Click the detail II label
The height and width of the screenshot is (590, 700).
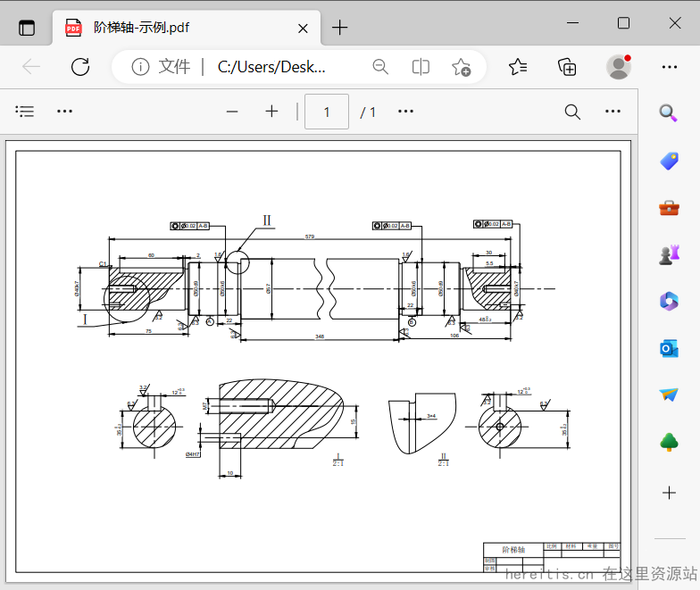click(x=266, y=220)
